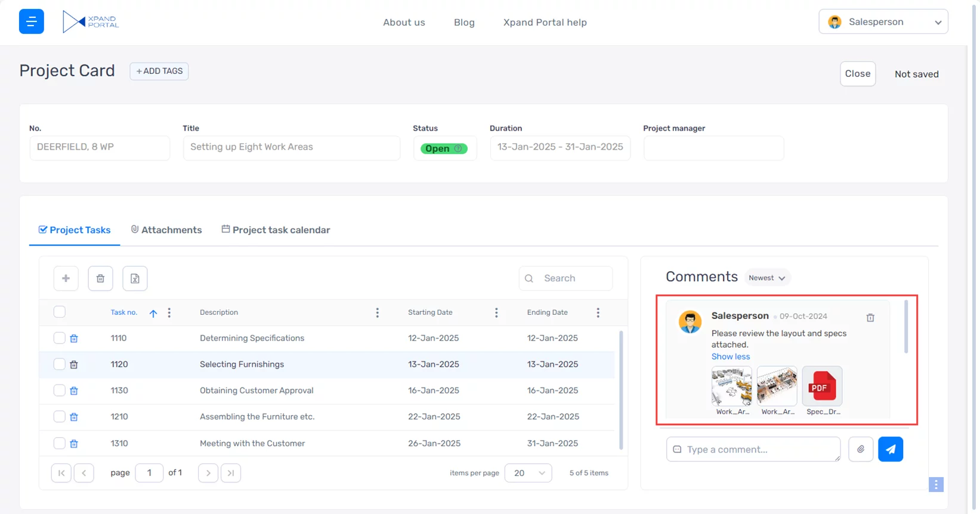Open Description column options menu

(377, 312)
